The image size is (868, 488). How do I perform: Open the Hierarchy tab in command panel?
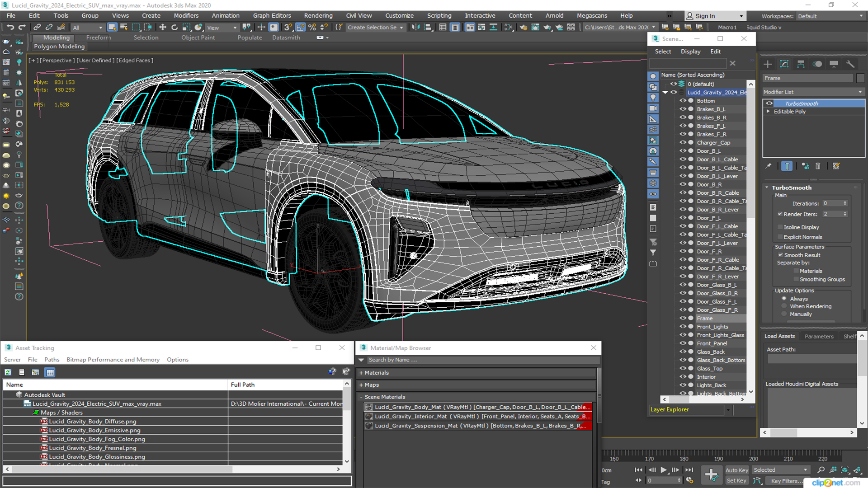(801, 64)
